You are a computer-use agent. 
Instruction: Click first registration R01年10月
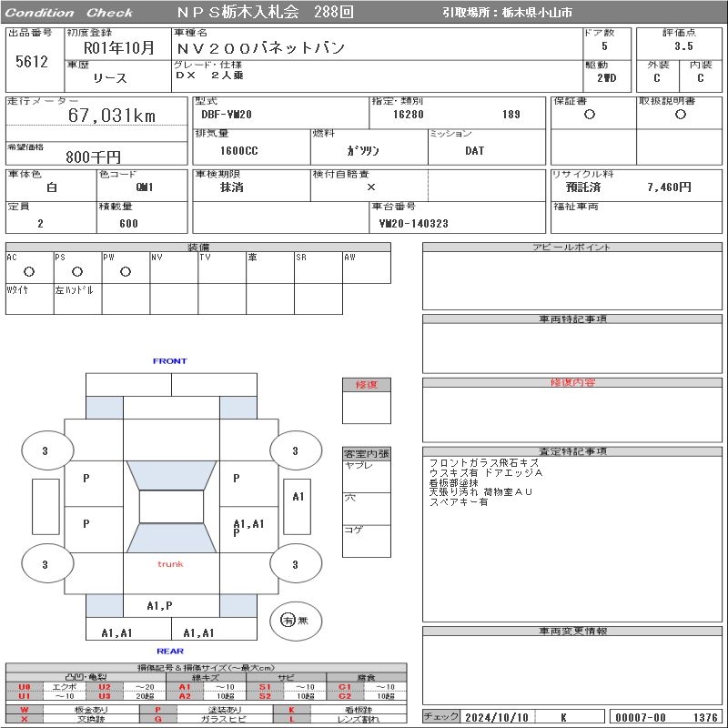118,48
